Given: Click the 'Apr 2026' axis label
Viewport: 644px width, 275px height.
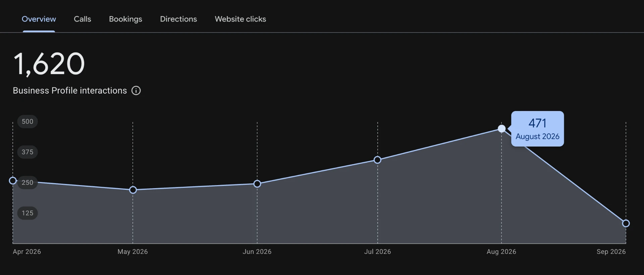Looking at the screenshot, I should coord(27,252).
